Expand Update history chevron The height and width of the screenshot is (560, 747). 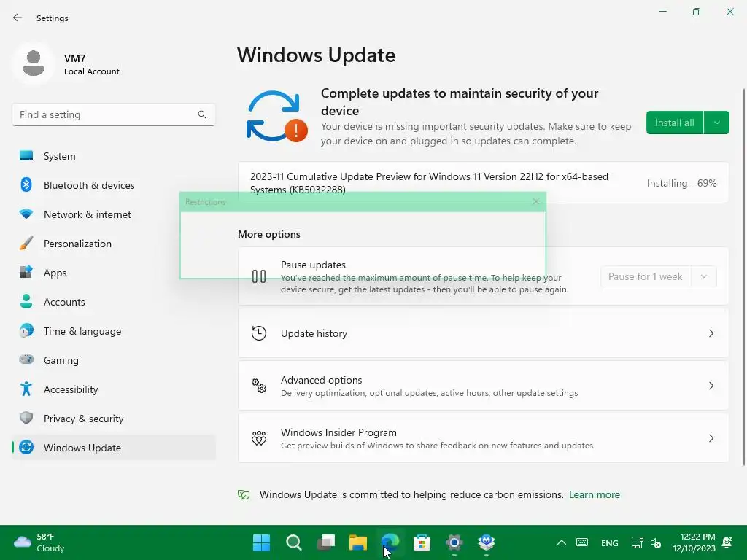[x=711, y=333]
